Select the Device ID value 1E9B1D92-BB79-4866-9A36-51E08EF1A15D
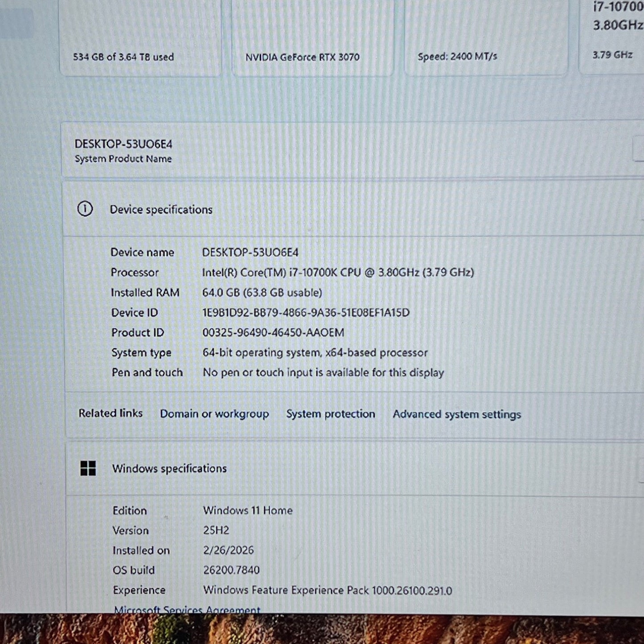Viewport: 644px width, 644px height. [306, 312]
